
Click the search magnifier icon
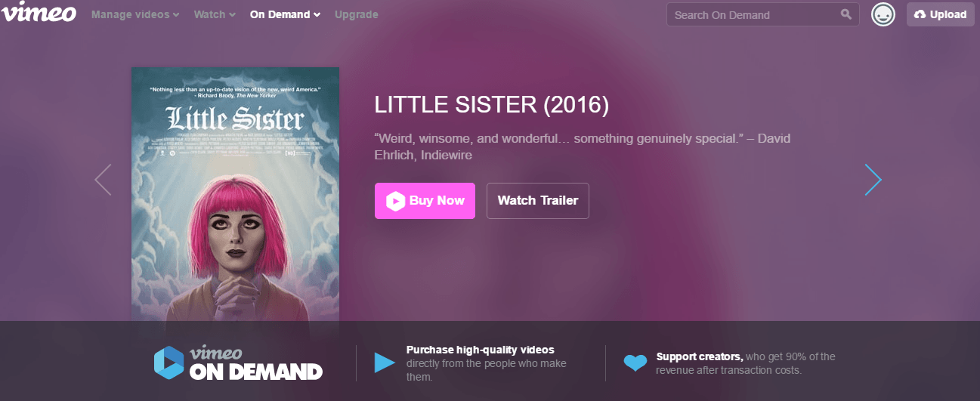[846, 14]
